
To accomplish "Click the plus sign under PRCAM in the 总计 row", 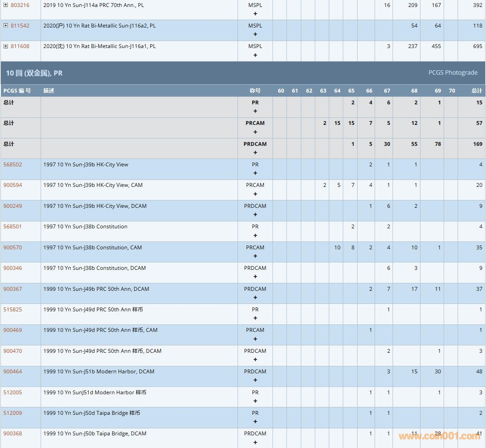I will coord(255,132).
